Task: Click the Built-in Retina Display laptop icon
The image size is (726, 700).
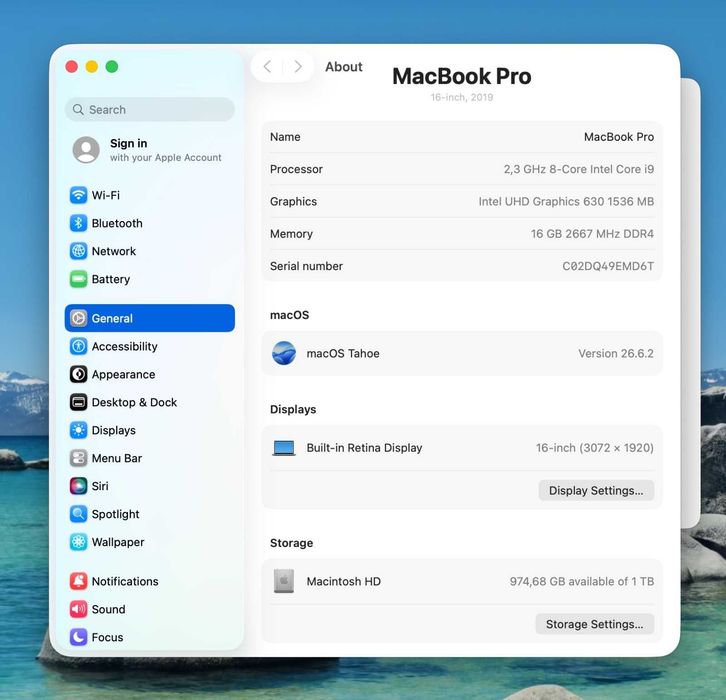Action: [x=284, y=448]
